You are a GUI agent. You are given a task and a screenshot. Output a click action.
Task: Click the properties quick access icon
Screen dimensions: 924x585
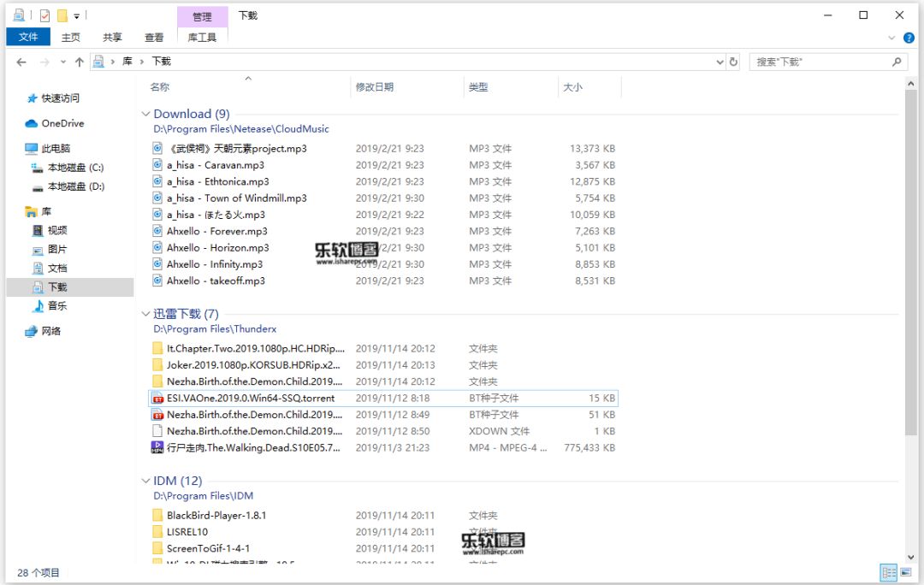tap(44, 15)
